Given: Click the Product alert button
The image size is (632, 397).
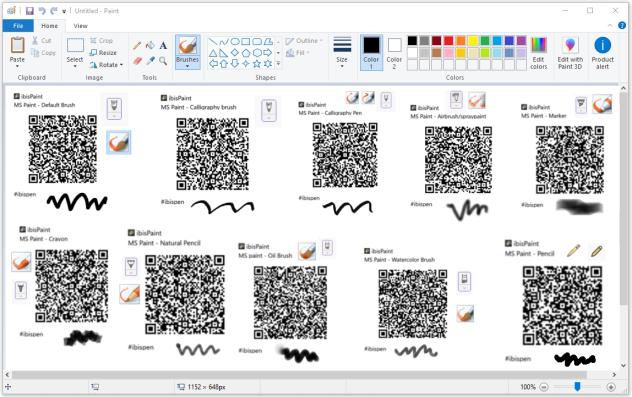Looking at the screenshot, I should pyautogui.click(x=603, y=53).
